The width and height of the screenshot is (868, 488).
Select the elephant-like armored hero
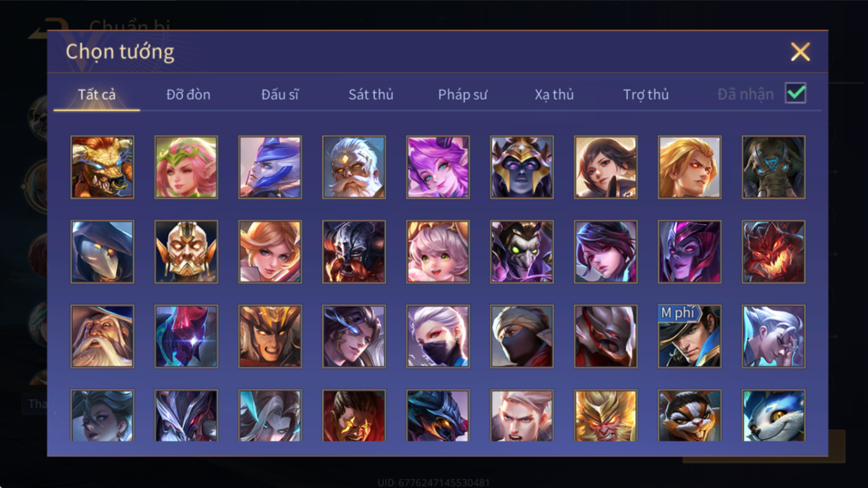click(773, 167)
